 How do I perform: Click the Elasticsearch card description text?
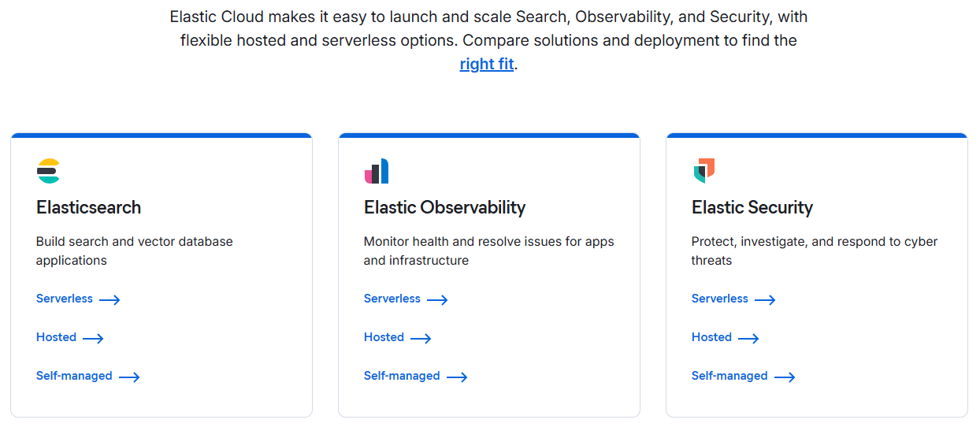(x=135, y=251)
